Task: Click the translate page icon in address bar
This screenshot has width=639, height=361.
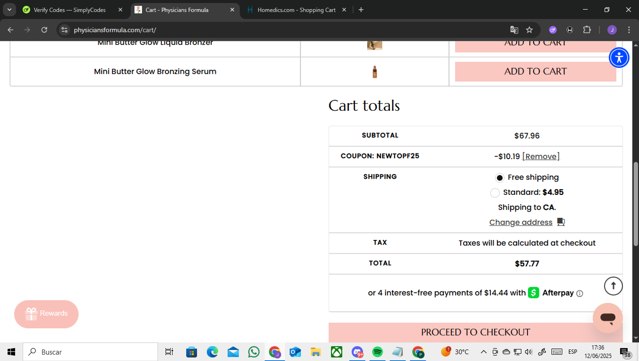Action: pyautogui.click(x=514, y=30)
